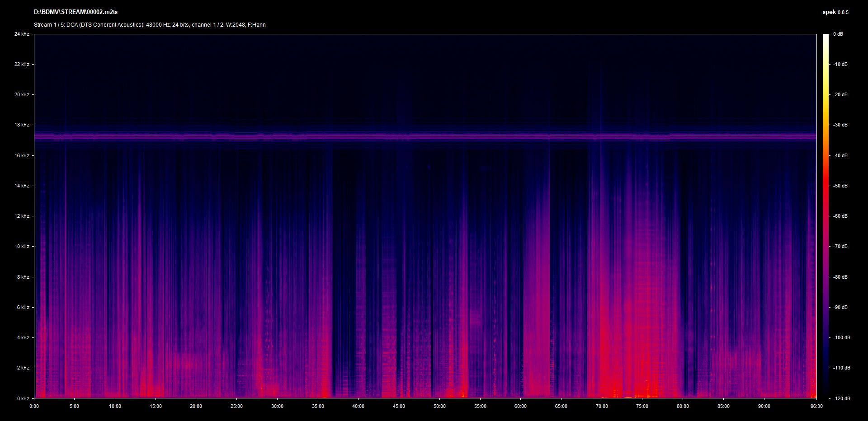Click the 22 kHz frequency axis label
Screen dimensions: 868x421
pyautogui.click(x=22, y=65)
